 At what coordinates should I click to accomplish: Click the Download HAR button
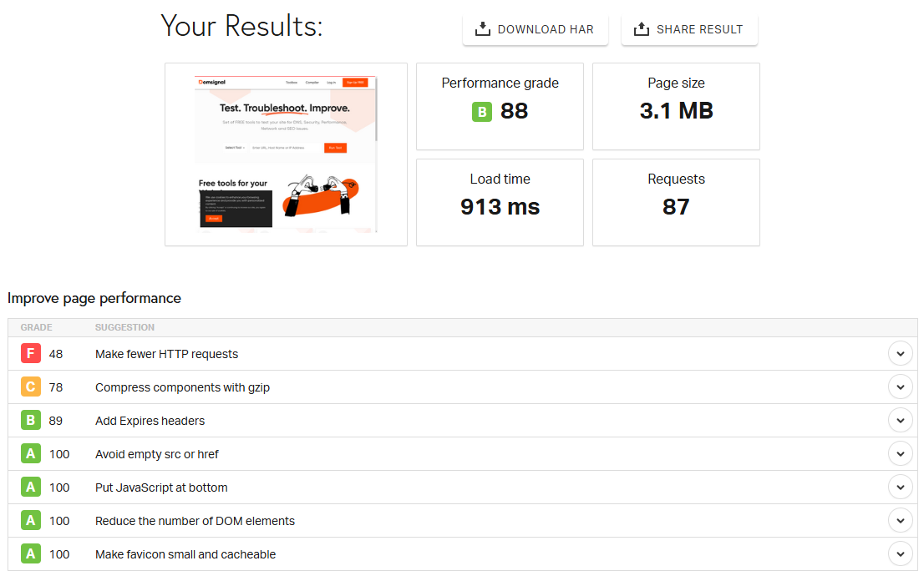coord(535,29)
